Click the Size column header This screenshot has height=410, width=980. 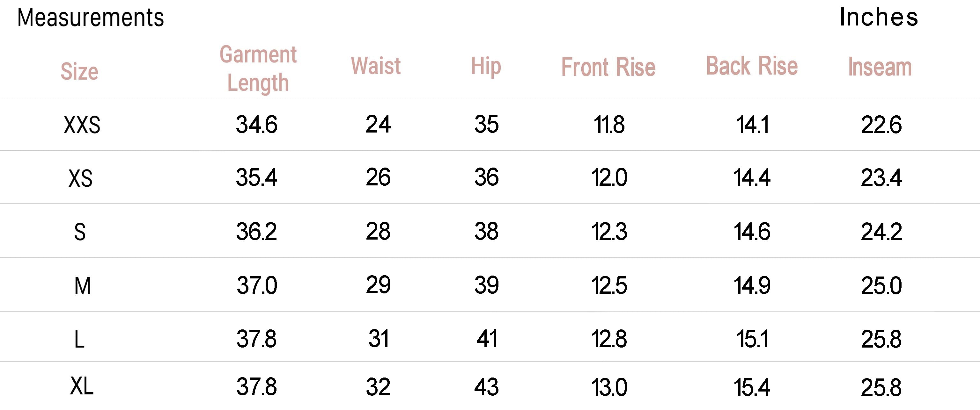[79, 71]
